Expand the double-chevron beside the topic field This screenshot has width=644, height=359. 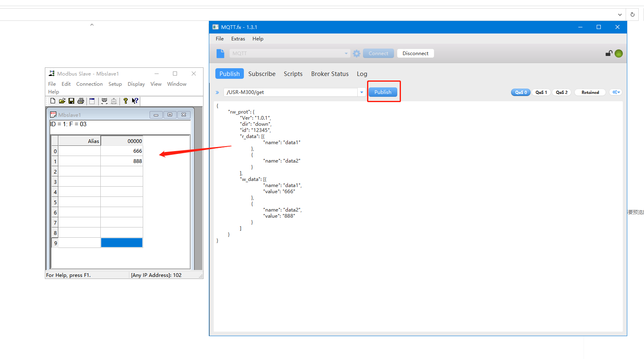(217, 93)
